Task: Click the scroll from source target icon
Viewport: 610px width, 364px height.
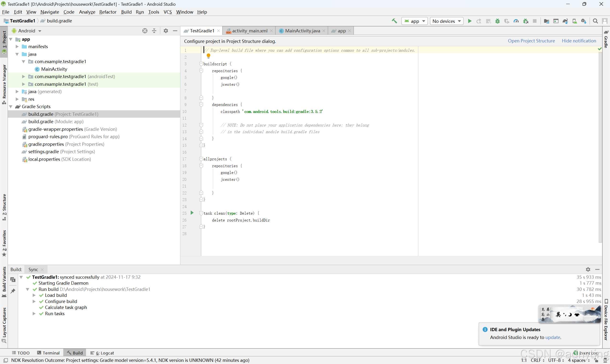Action: pyautogui.click(x=145, y=31)
